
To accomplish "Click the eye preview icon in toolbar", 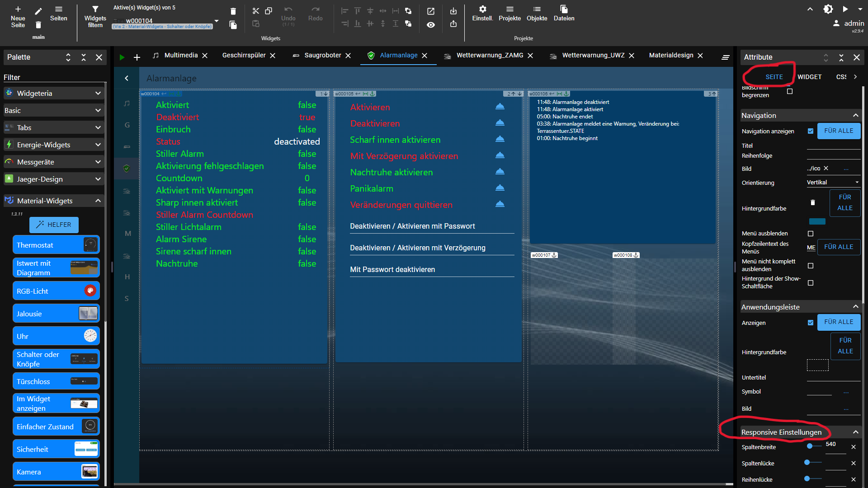I will [x=431, y=25].
